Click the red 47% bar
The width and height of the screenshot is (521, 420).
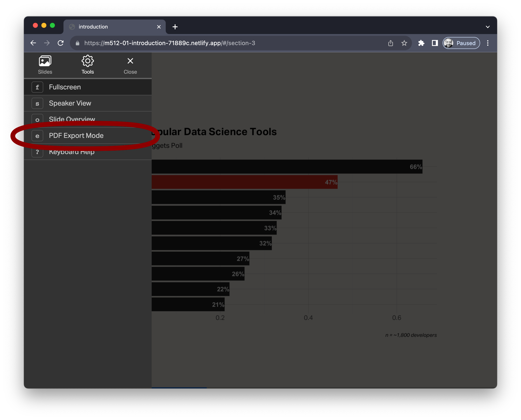pos(244,182)
